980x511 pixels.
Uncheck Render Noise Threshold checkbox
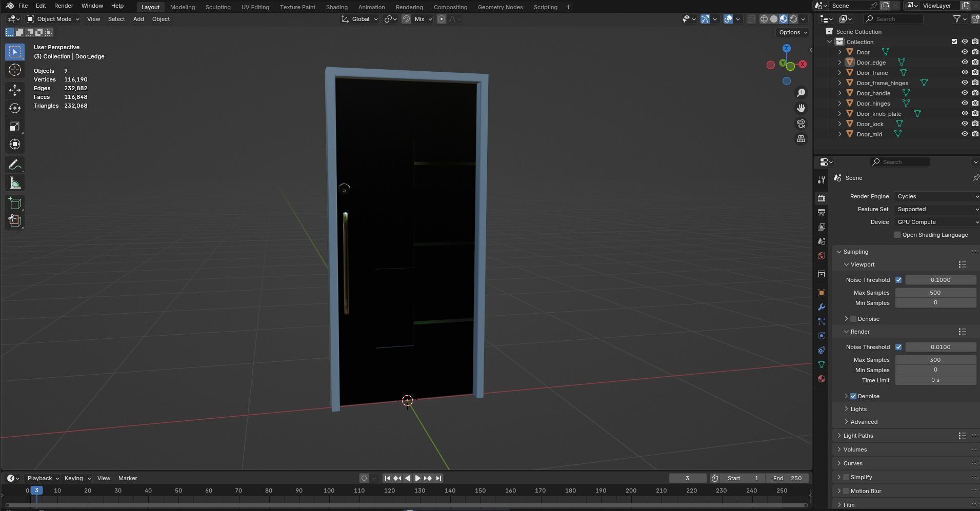click(x=898, y=347)
